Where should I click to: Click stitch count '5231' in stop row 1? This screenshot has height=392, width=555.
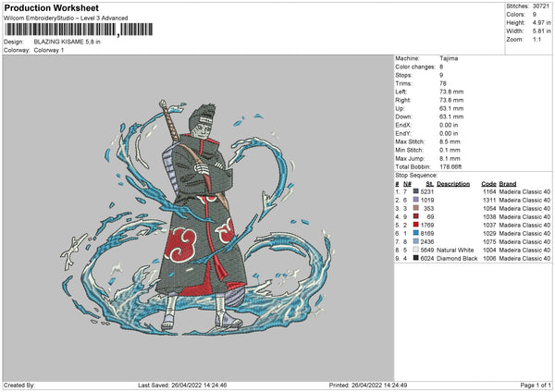point(427,191)
